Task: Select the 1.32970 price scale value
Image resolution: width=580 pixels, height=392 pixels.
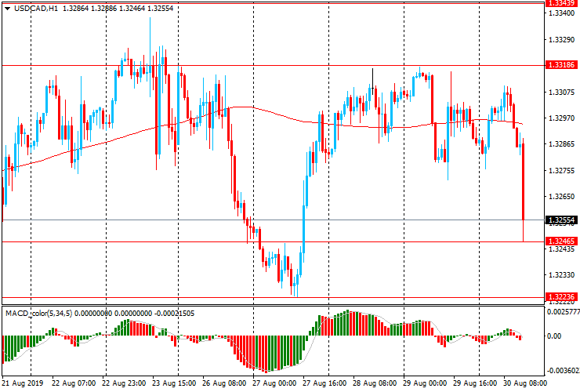Action: [x=562, y=118]
